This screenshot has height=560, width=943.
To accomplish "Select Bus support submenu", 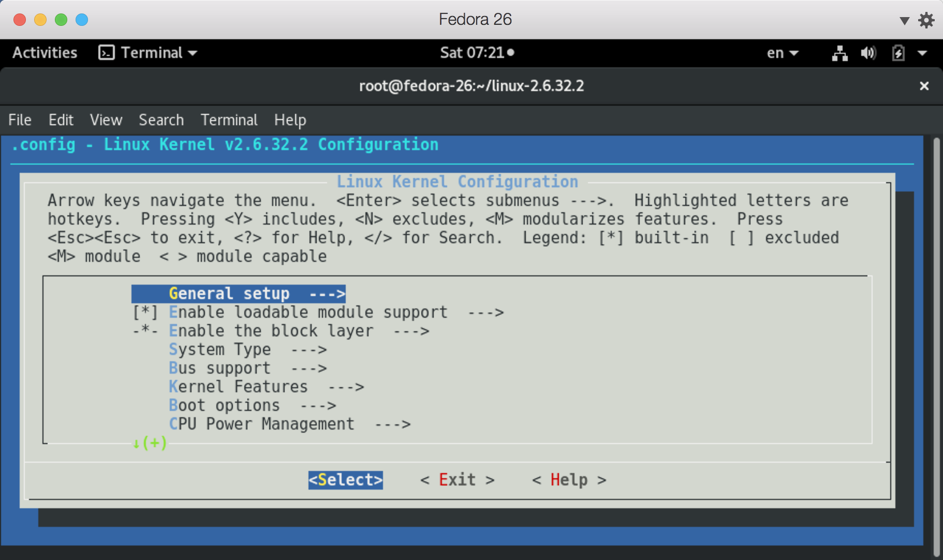I will pos(247,369).
